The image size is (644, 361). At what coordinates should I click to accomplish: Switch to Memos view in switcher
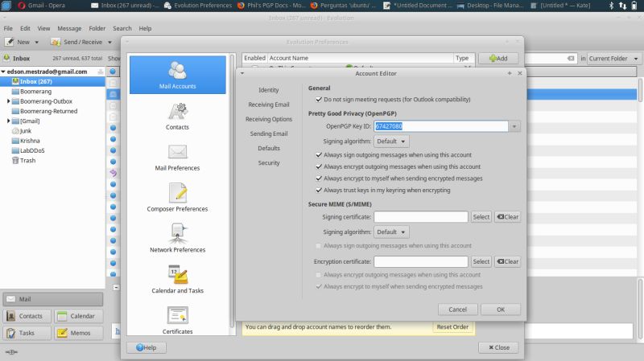click(78, 333)
